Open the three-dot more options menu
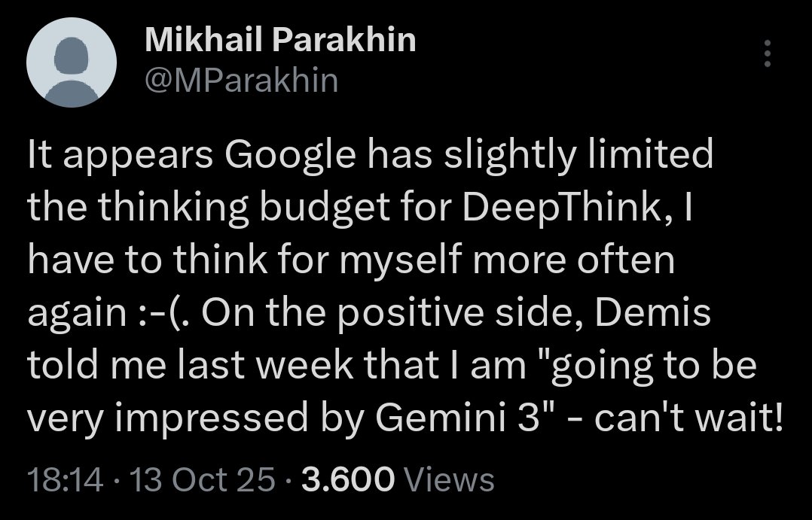812x520 pixels. (767, 54)
